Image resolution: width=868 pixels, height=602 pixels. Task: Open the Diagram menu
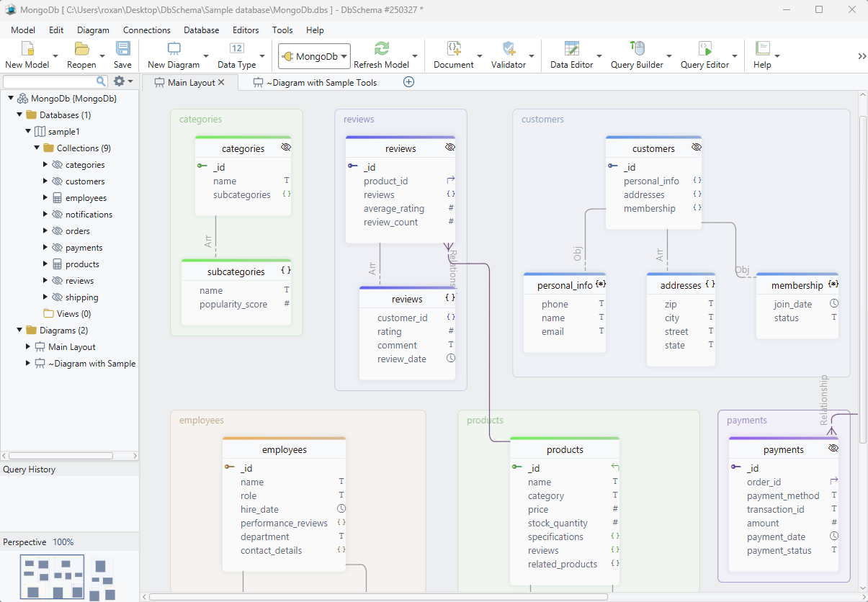coord(93,30)
